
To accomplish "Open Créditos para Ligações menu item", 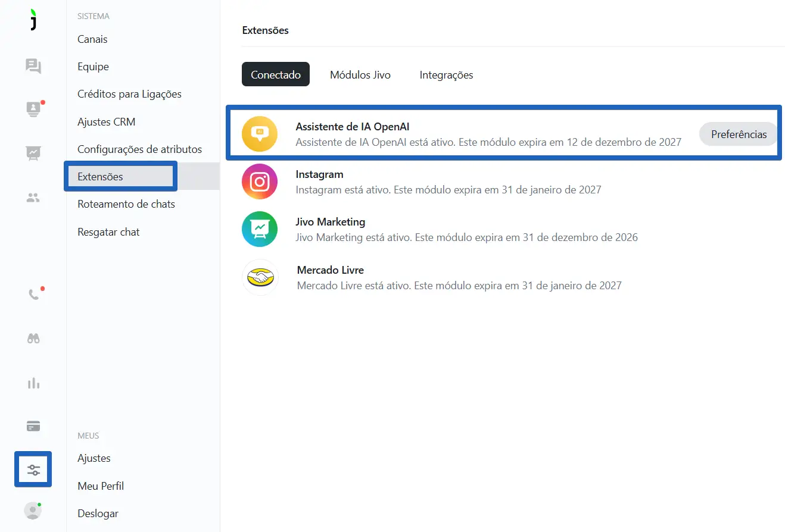I will [x=129, y=94].
